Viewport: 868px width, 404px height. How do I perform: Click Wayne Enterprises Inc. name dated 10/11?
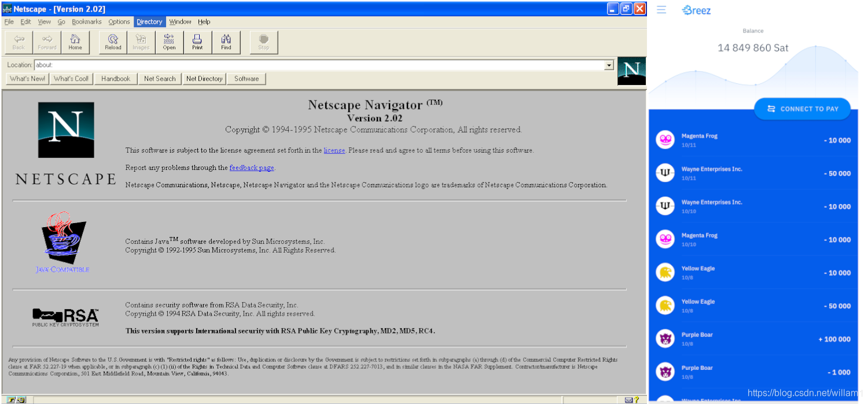pos(712,169)
